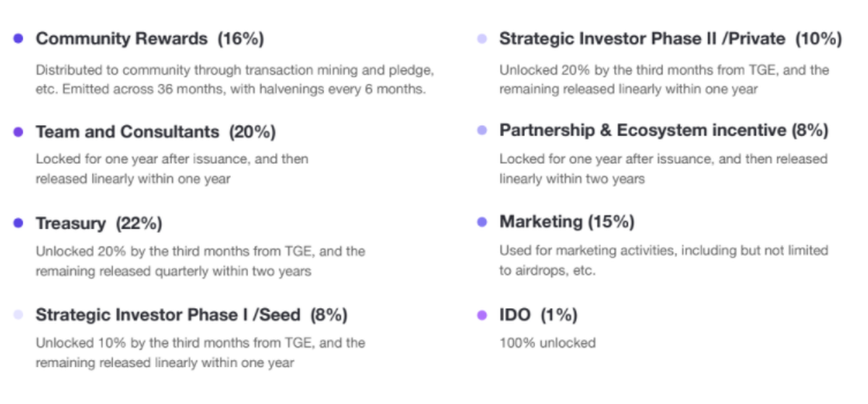
Task: Click the '100% unlocked' description text
Action: tap(548, 342)
